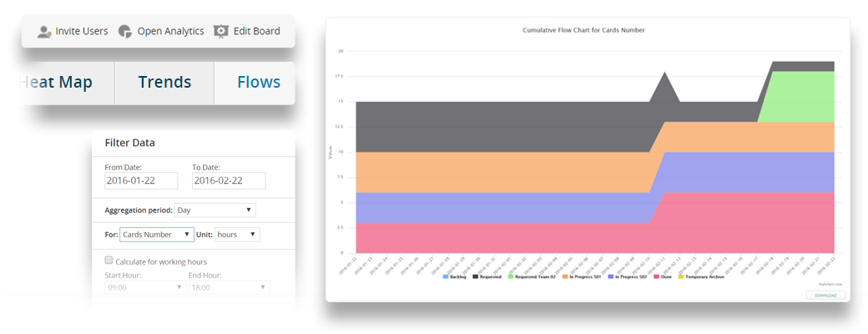Open the Start Hour 09:00 dropdown
The height and width of the screenshot is (334, 868).
pos(144,287)
